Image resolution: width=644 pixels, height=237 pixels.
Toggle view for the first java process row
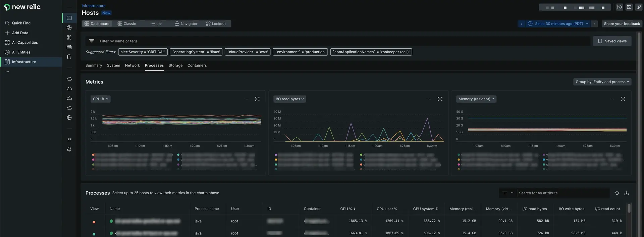coord(94,222)
